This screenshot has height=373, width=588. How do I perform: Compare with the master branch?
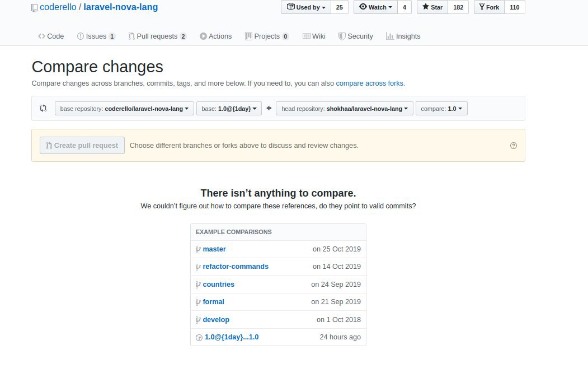tap(214, 249)
